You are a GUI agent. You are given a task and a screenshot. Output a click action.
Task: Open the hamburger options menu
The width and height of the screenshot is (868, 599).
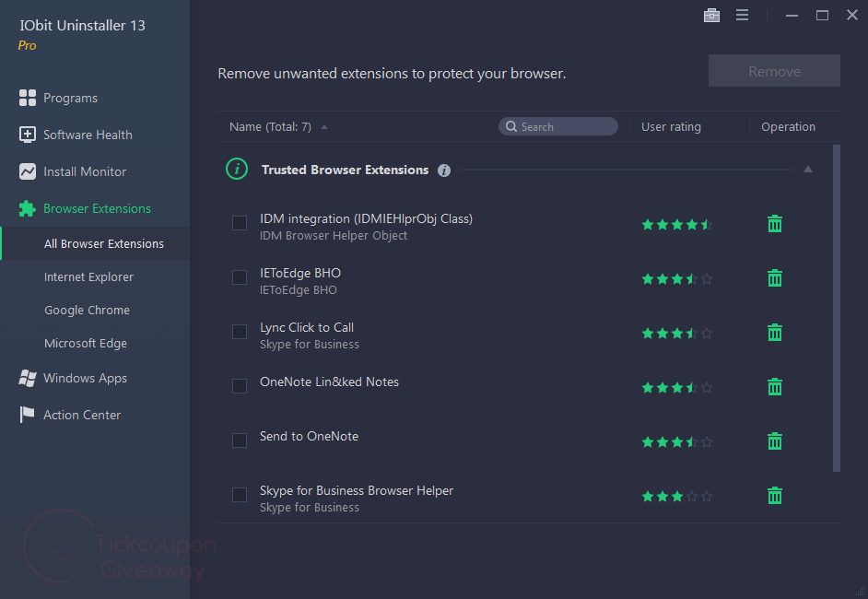click(x=742, y=15)
